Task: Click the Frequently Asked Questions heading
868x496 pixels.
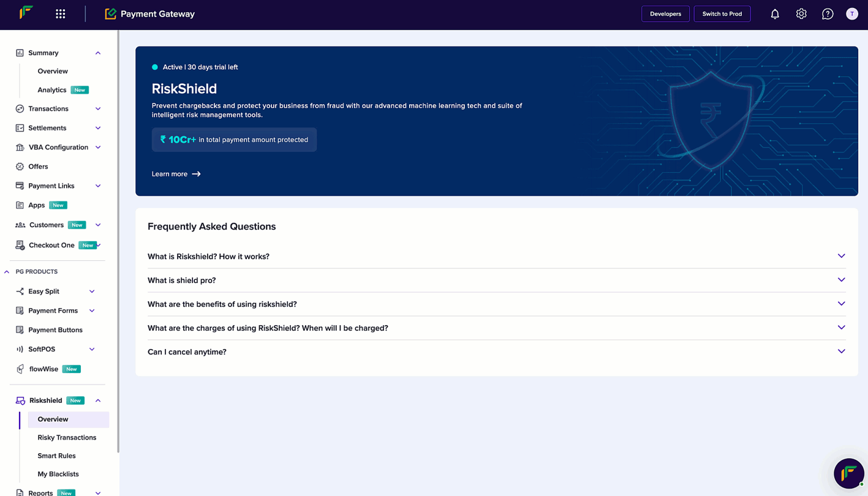Action: coord(211,227)
